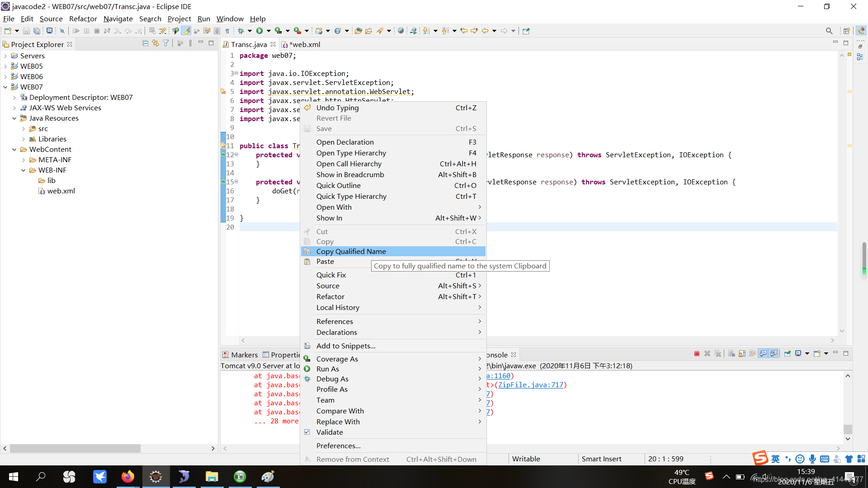The height and width of the screenshot is (488, 868).
Task: Click the New file toolbar icon
Action: 8,31
